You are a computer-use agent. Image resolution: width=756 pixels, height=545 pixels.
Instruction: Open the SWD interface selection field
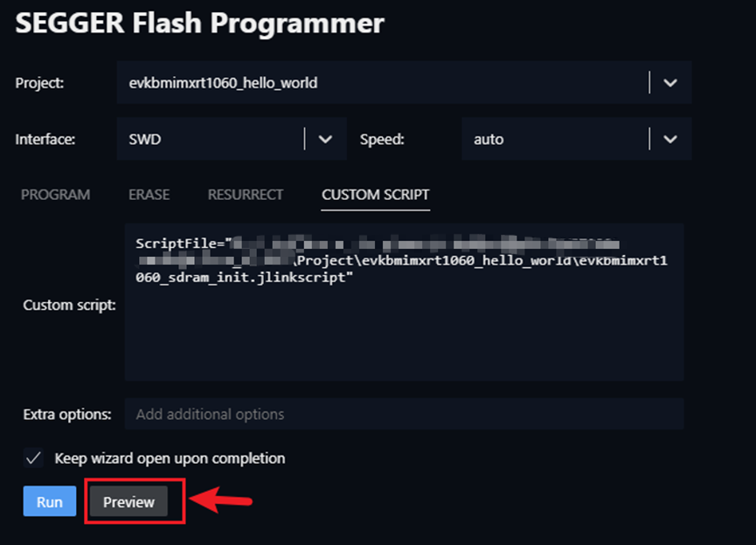(x=210, y=139)
